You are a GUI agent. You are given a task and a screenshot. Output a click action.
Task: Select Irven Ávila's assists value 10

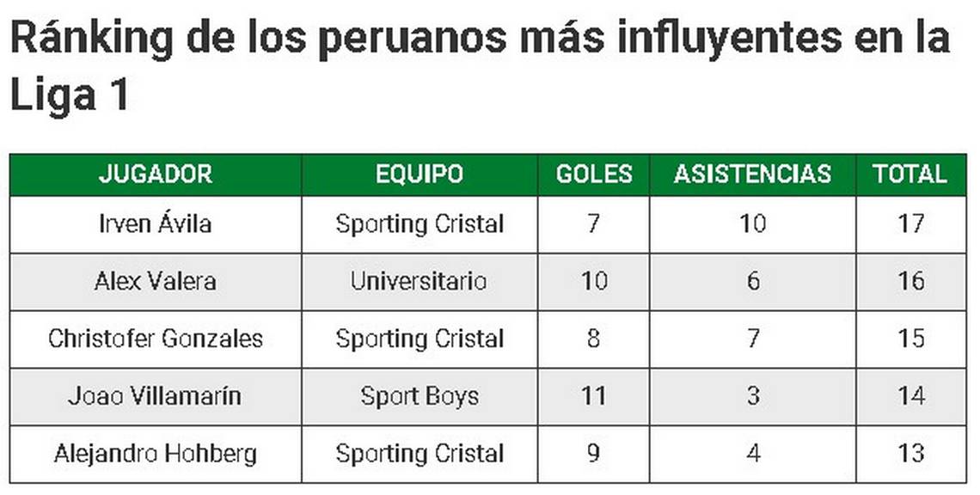tap(752, 224)
